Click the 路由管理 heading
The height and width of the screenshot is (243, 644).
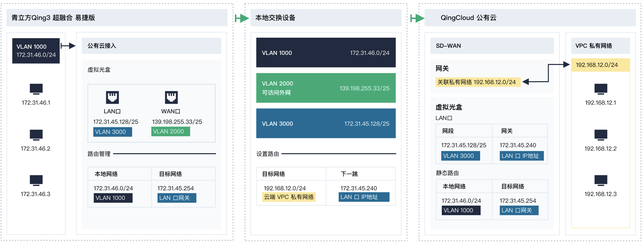99,154
